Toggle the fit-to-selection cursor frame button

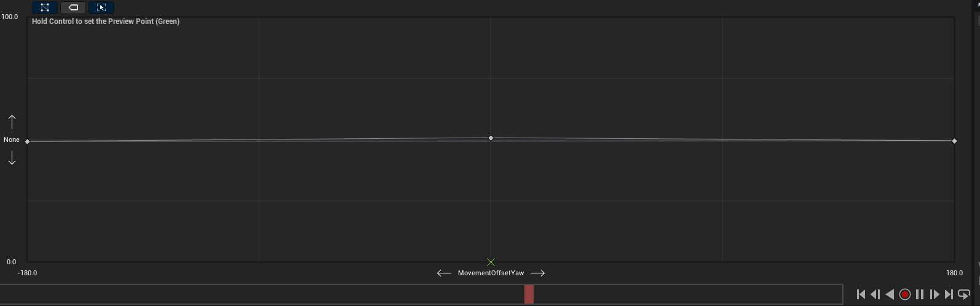101,7
